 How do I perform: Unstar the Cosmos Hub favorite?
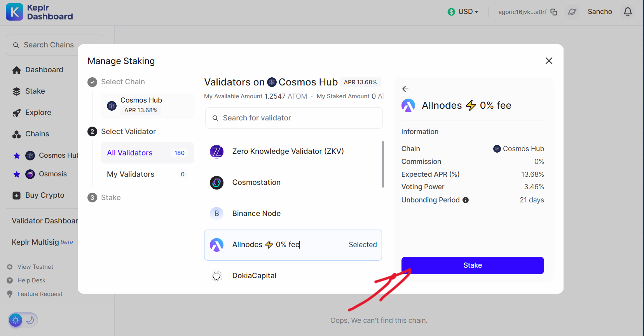tap(17, 156)
